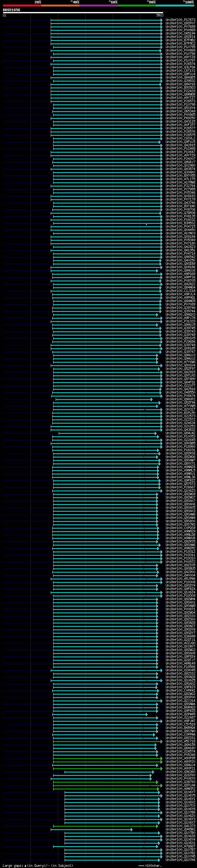Click the white query sequence bar

[x=83, y=13]
